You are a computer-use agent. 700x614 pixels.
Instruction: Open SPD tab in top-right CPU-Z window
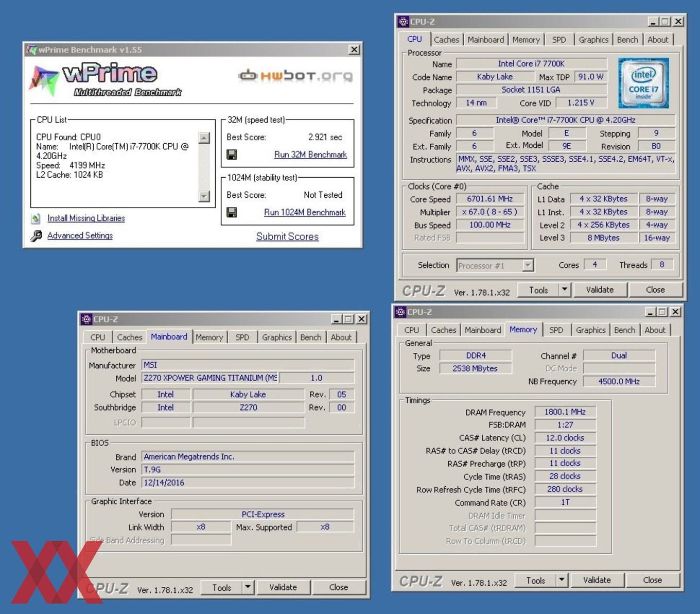[x=559, y=40]
